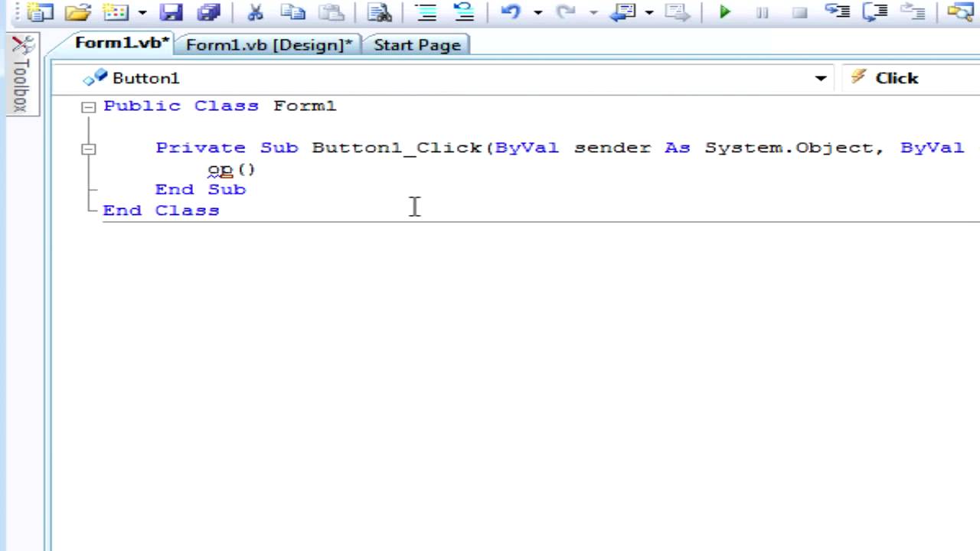Click the text 'Form1' in the class declaration
The height and width of the screenshot is (551, 980).
click(x=305, y=106)
